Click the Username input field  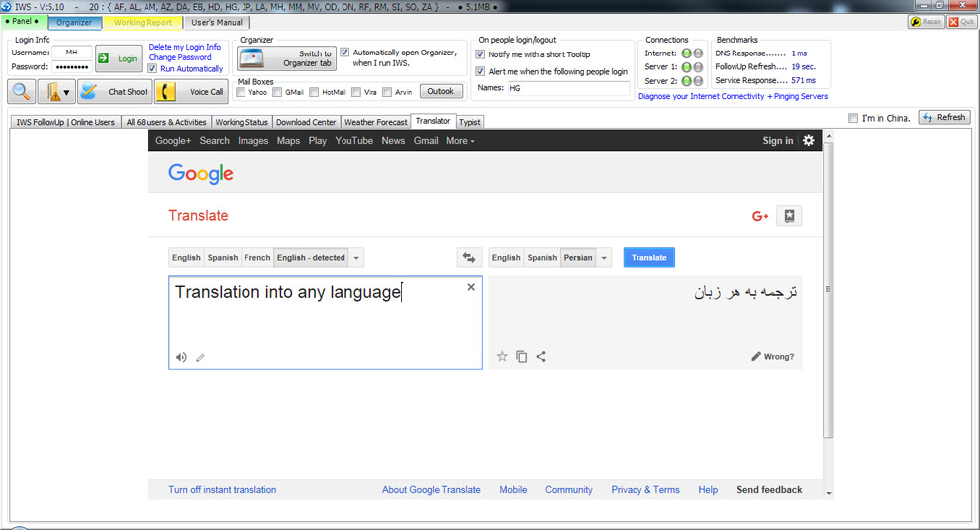point(72,53)
